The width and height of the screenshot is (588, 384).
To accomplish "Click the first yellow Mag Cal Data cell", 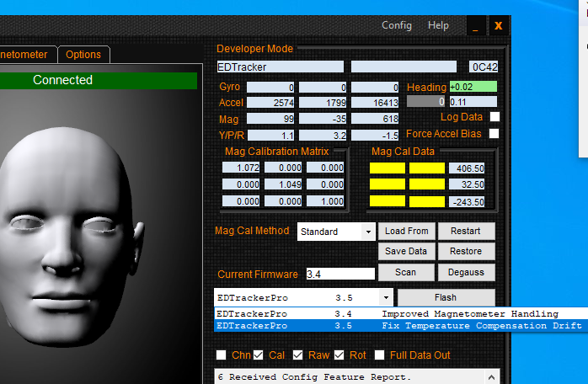I will tap(387, 168).
